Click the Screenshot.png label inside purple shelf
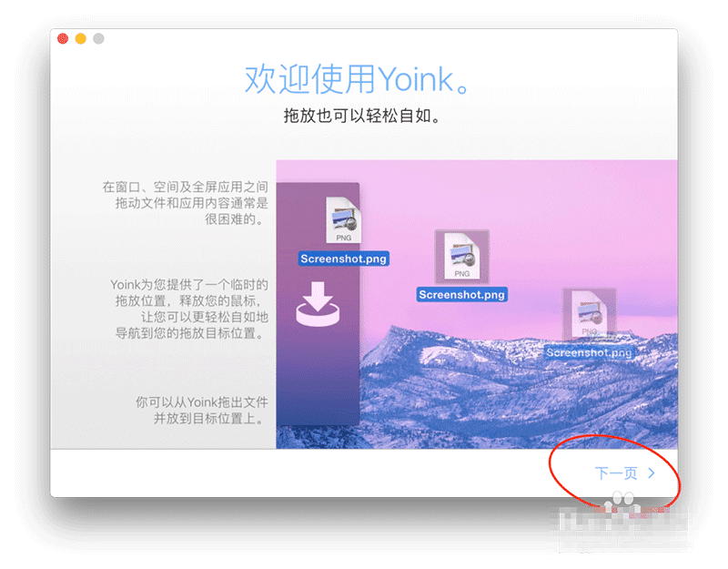 click(x=343, y=259)
